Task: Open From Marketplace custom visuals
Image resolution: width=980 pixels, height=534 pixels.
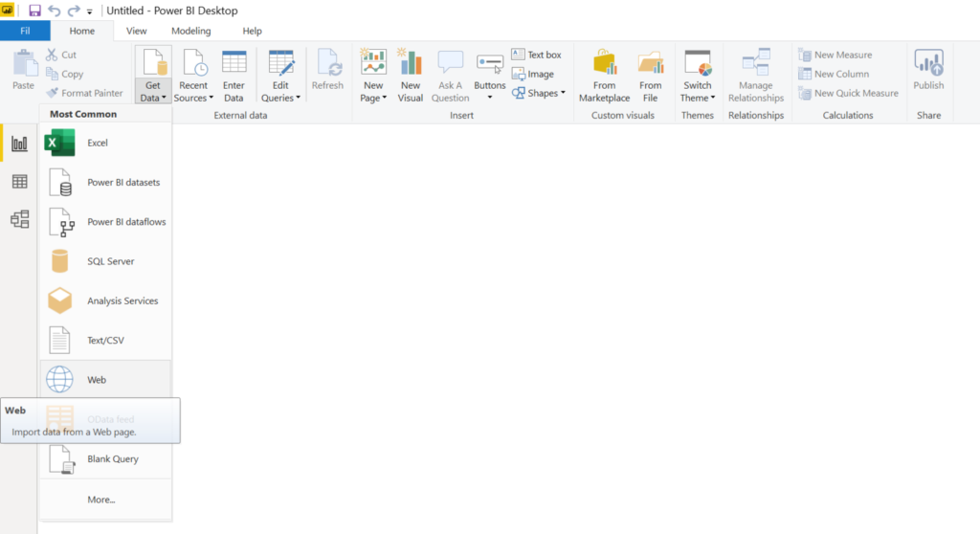Action: 604,64
